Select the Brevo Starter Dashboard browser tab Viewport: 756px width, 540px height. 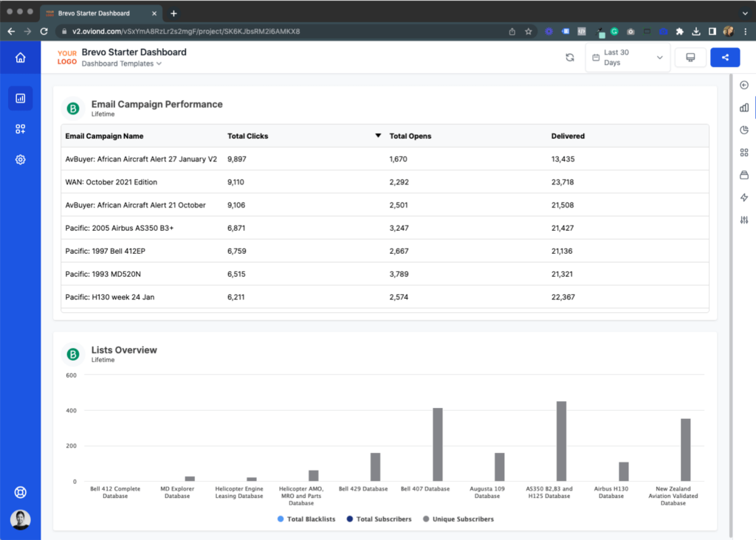101,13
